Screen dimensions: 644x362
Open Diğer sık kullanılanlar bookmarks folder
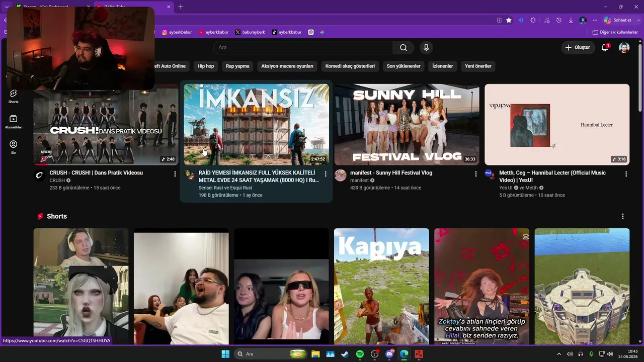click(615, 32)
